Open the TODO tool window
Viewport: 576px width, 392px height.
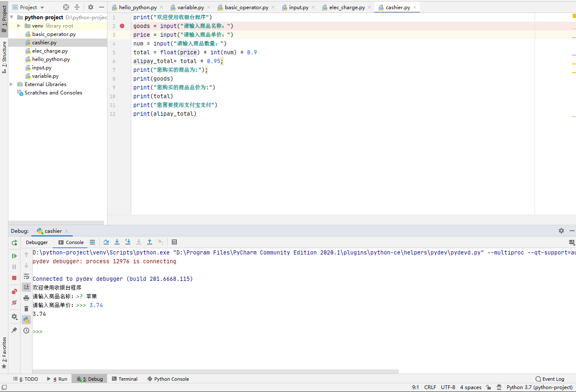pyautogui.click(x=25, y=379)
